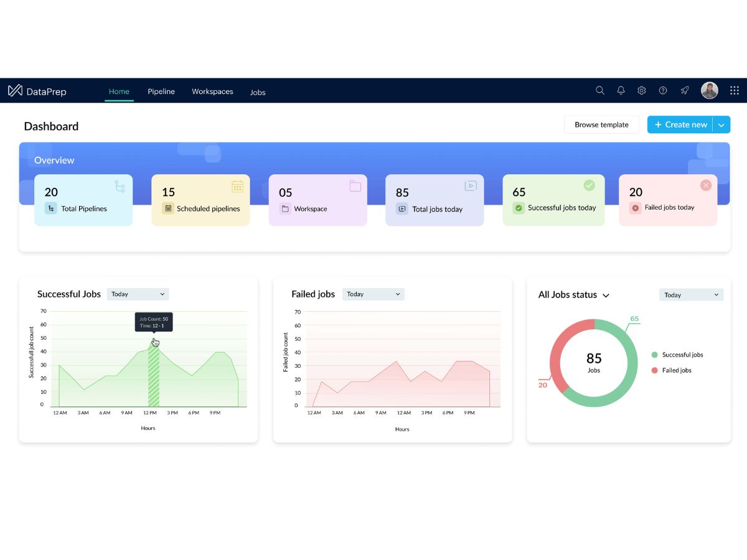The width and height of the screenshot is (747, 560).
Task: Open the Jobs tab
Action: (x=258, y=92)
